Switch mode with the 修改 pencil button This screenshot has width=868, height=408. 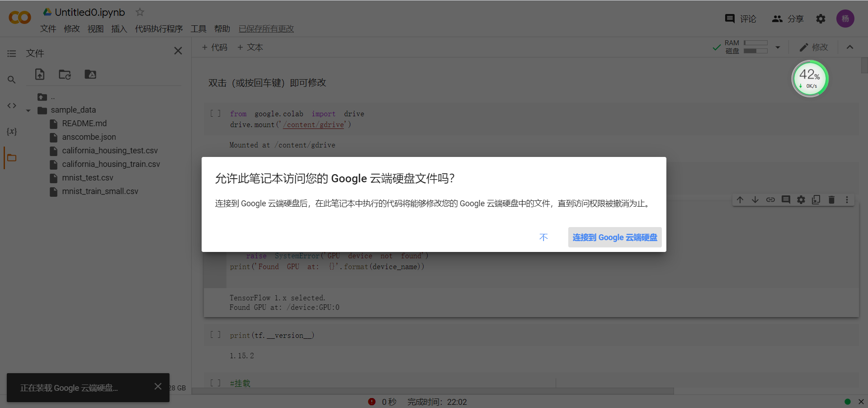click(814, 47)
